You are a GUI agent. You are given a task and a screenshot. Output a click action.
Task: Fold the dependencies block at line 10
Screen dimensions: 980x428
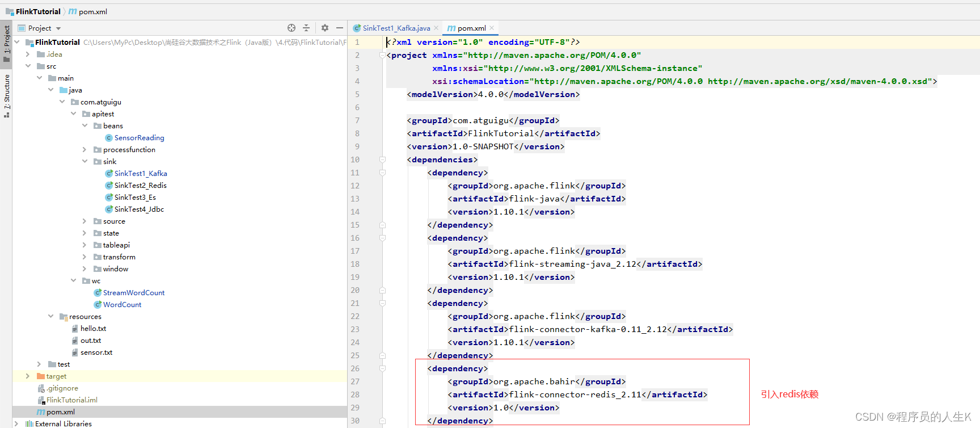(x=383, y=160)
